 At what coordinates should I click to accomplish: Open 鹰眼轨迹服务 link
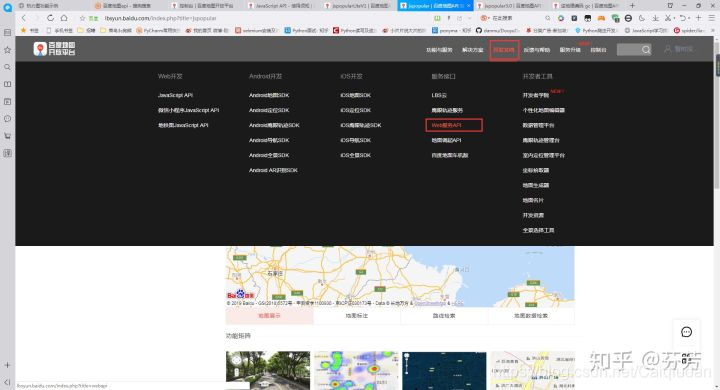click(447, 110)
